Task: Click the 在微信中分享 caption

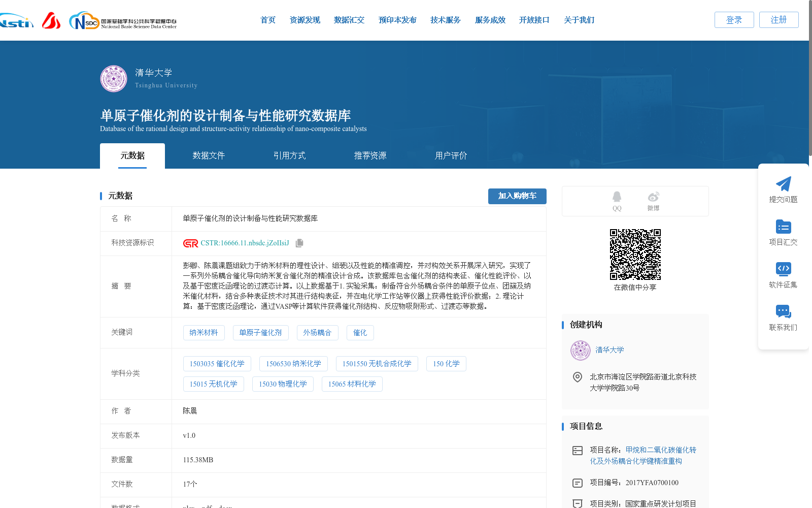Action: (x=635, y=288)
